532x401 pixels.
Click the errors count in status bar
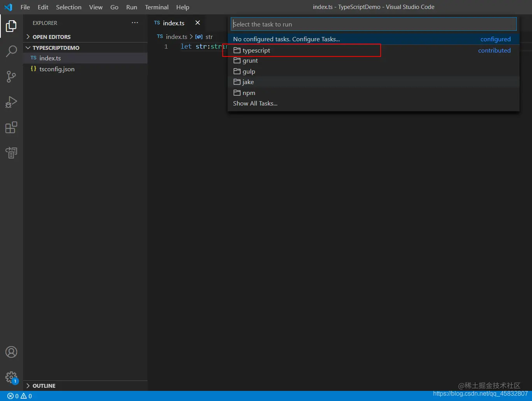[x=13, y=396]
